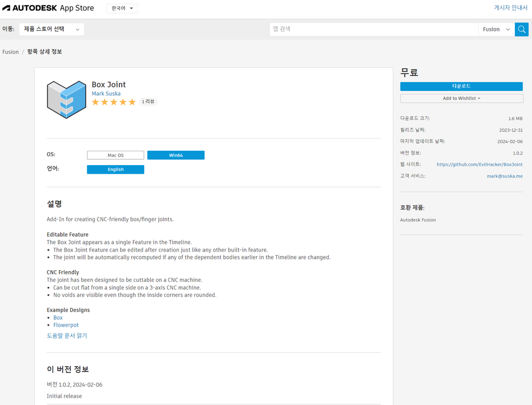Click the 1.0.2 version value in sidebar
Image resolution: width=532 pixels, height=405 pixels.
point(518,153)
